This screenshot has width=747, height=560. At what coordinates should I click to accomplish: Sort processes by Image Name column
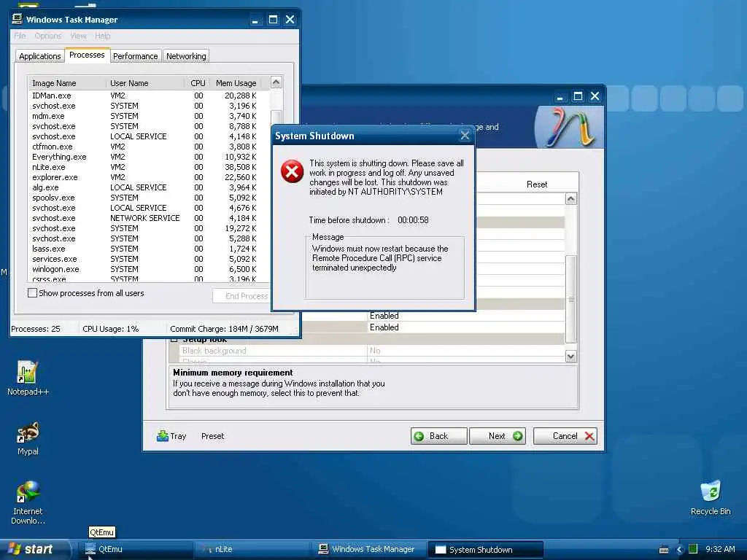[x=66, y=83]
